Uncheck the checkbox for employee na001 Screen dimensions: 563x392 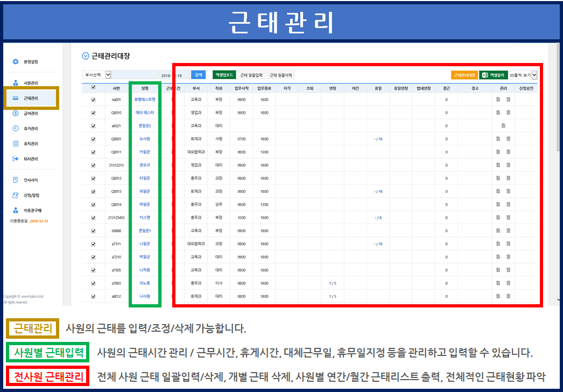pyautogui.click(x=93, y=100)
